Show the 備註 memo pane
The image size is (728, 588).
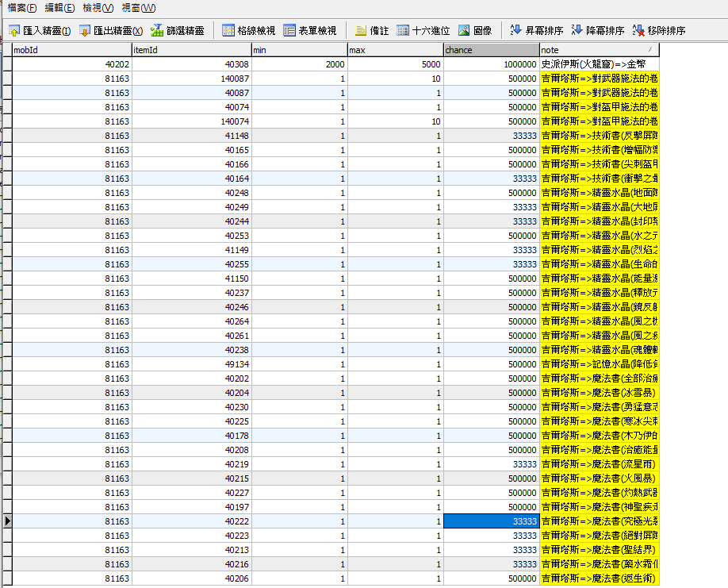pyautogui.click(x=371, y=31)
